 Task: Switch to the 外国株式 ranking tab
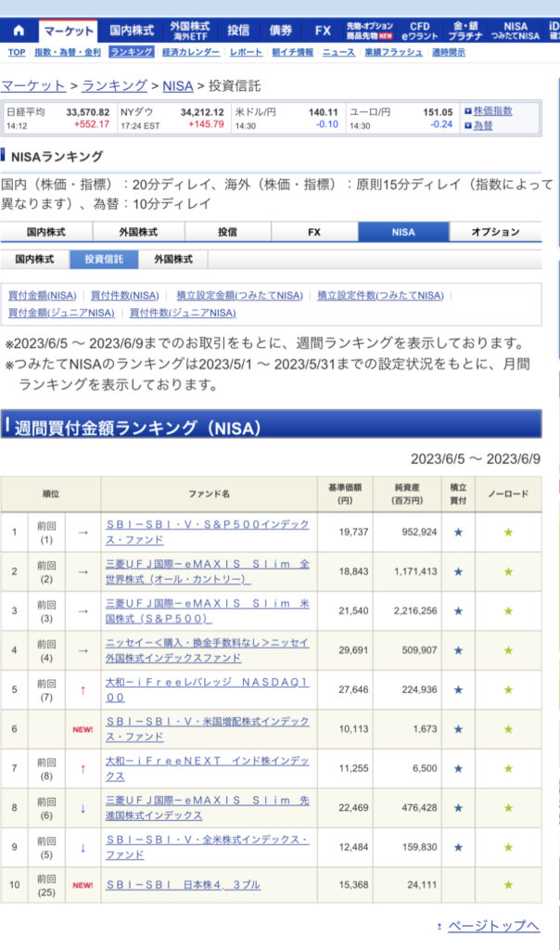[139, 232]
